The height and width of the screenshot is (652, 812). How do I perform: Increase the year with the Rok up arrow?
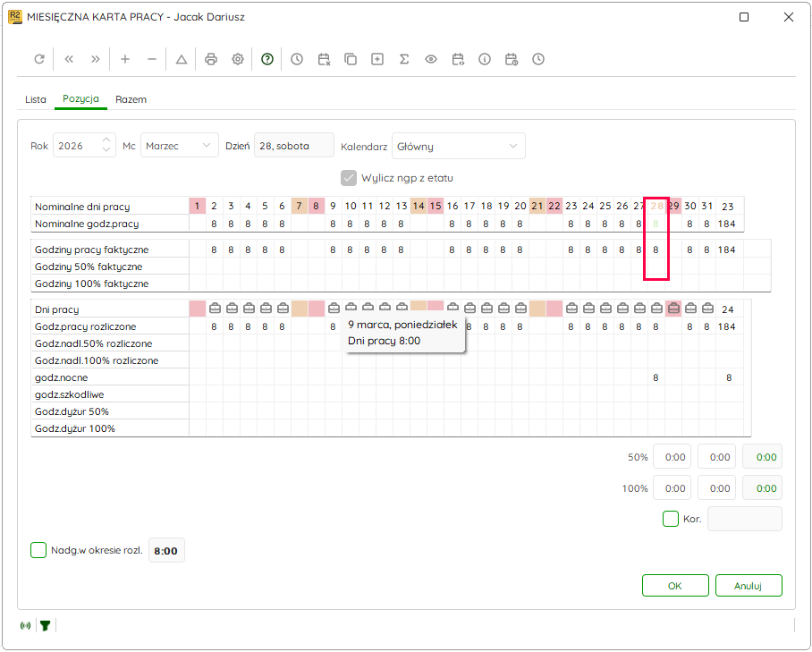(x=106, y=140)
